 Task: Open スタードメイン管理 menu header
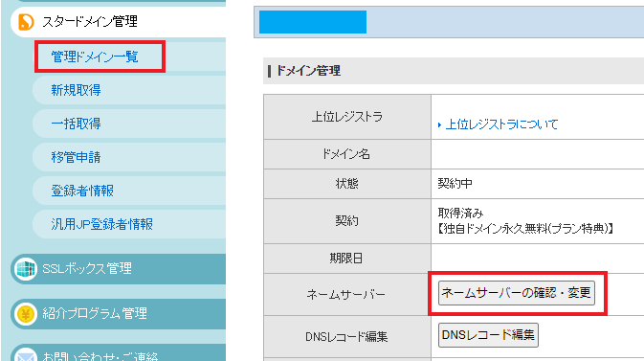click(119, 21)
